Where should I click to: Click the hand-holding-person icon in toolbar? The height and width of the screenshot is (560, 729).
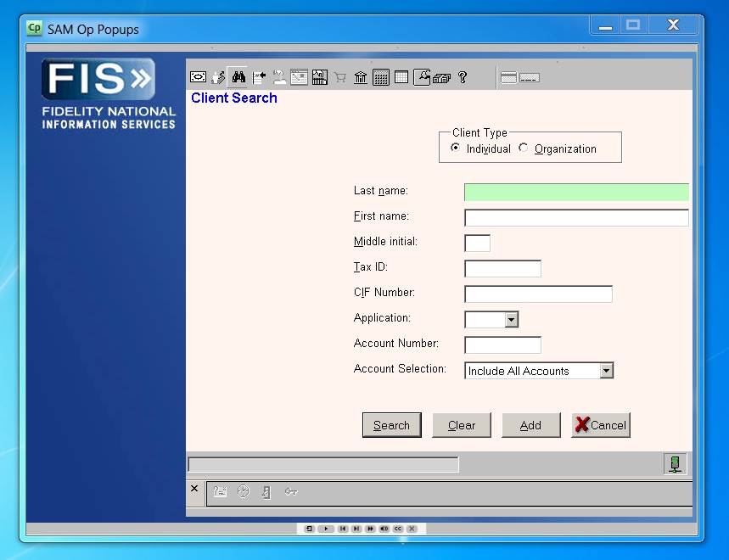279,77
